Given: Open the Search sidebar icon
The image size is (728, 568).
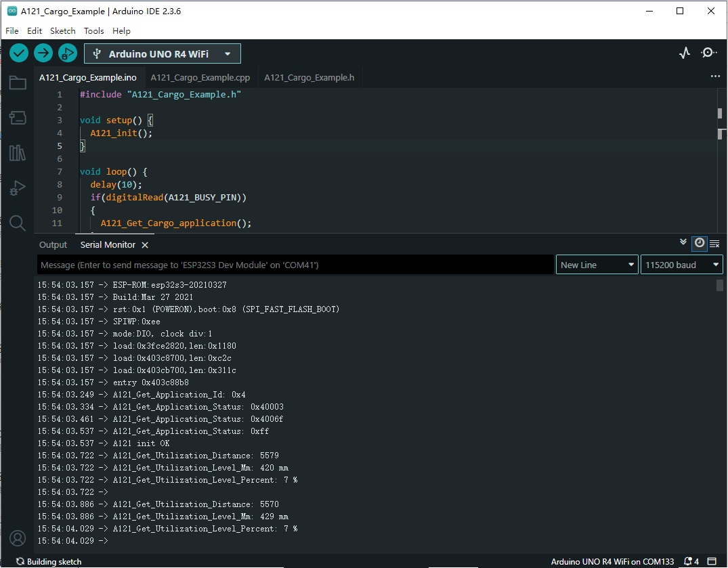Looking at the screenshot, I should [x=18, y=223].
